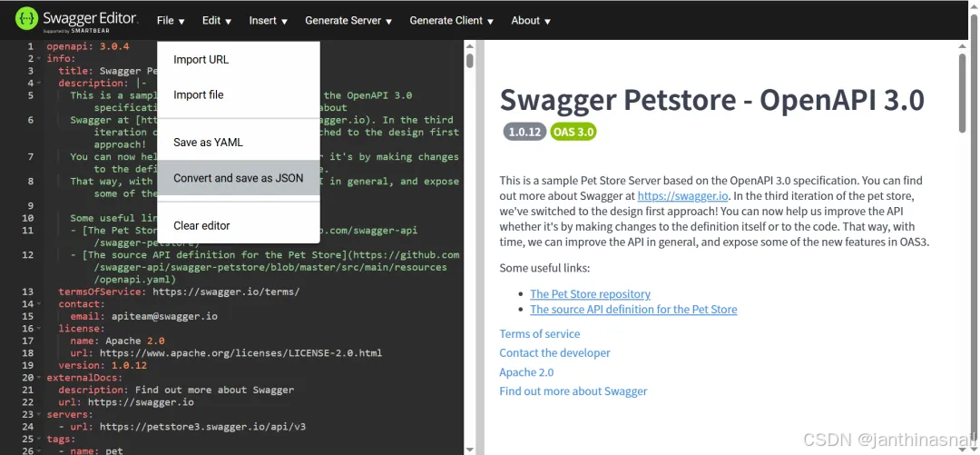Open the https://swagger.io link in preview

click(682, 196)
